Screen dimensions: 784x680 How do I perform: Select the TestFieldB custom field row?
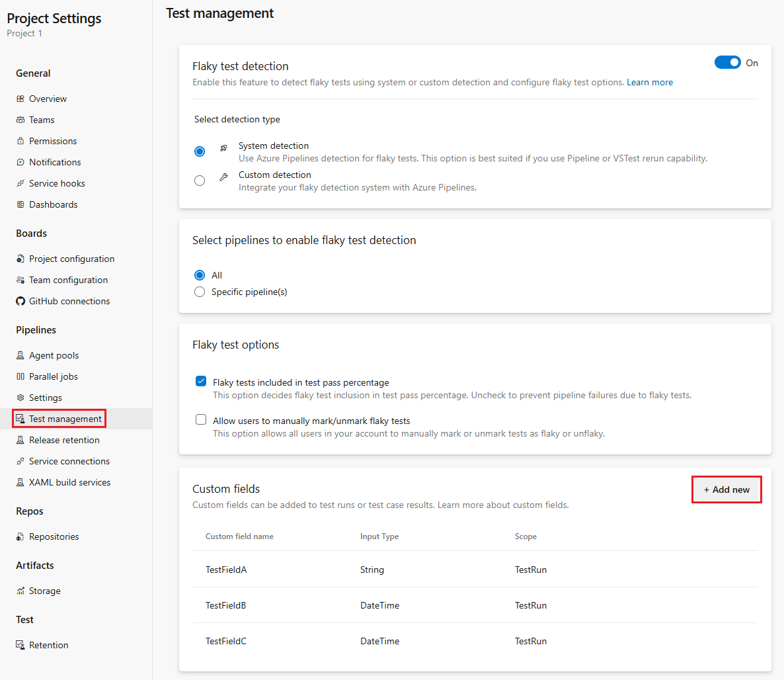coord(226,605)
